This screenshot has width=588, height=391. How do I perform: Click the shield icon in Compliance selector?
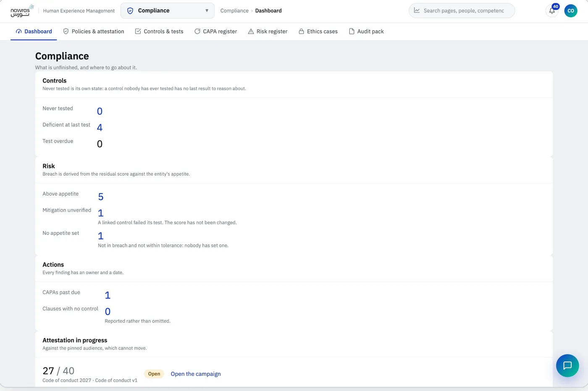[130, 10]
